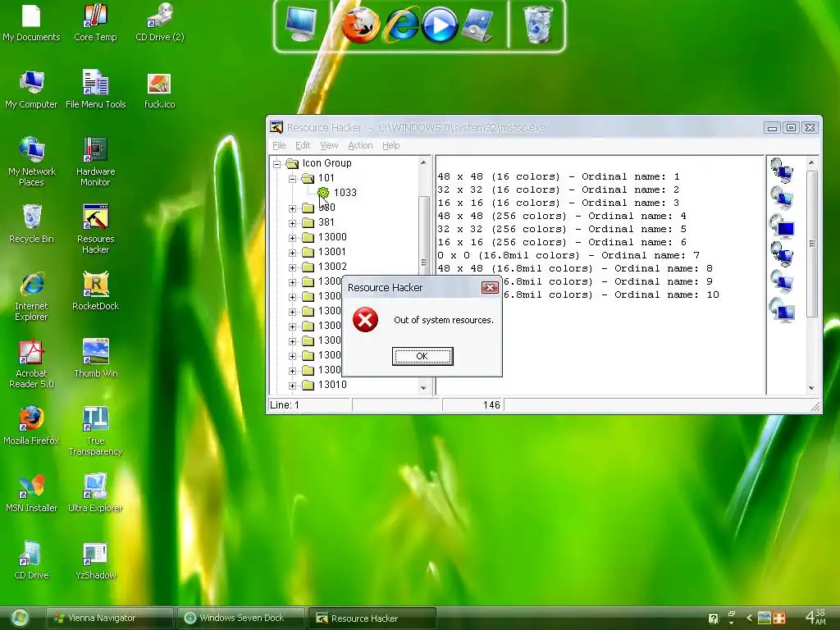Open the fourth dock icon with blue panel

(477, 25)
